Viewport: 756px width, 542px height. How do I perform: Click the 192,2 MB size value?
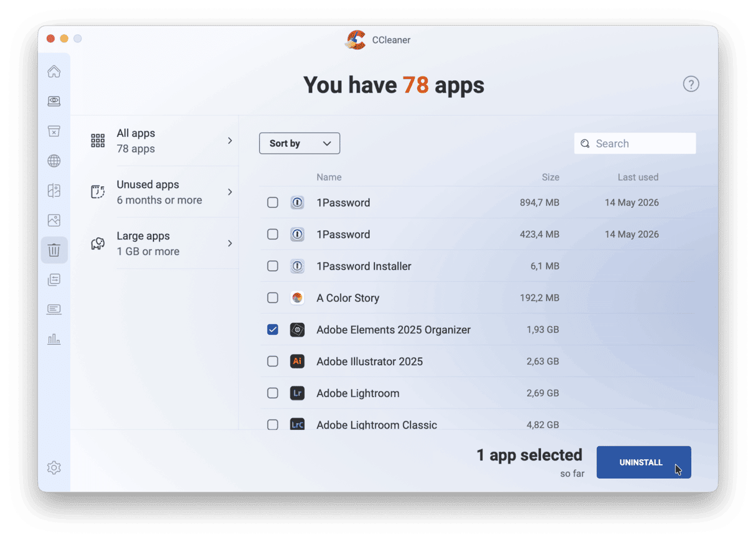point(540,298)
